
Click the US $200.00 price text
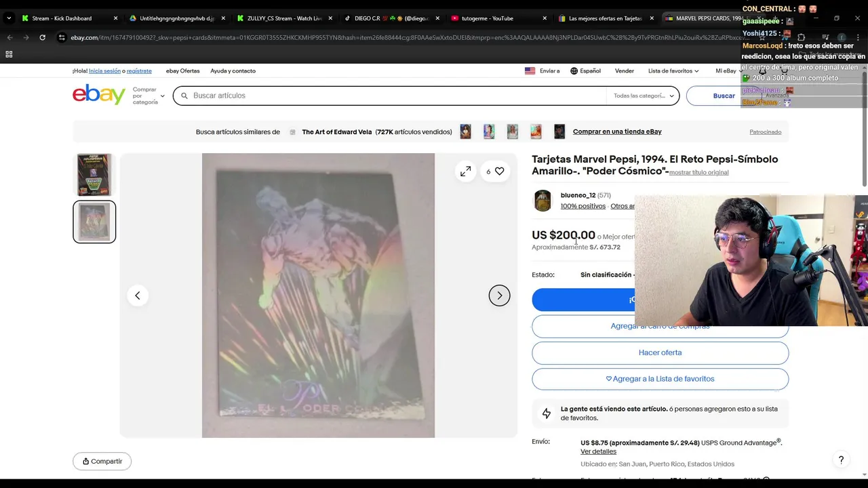563,235
